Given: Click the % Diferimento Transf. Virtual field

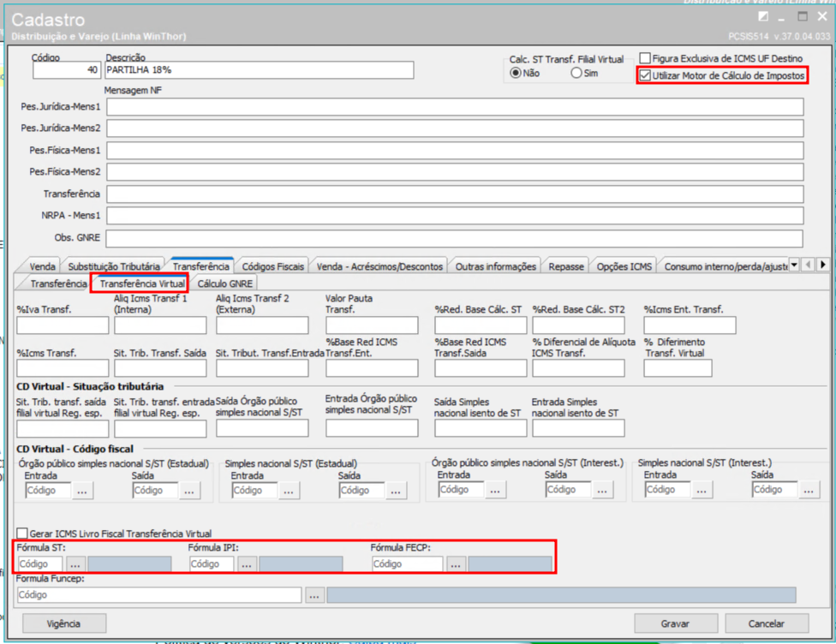Looking at the screenshot, I should [678, 368].
